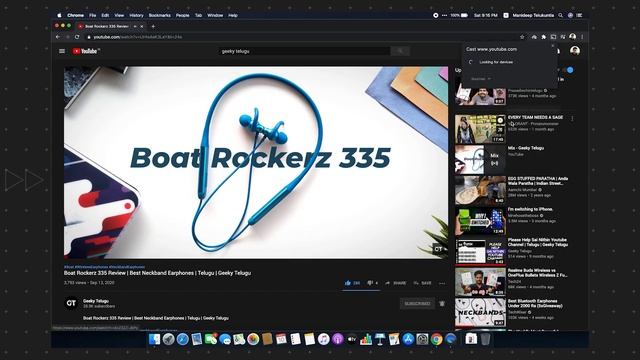This screenshot has width=640, height=360.
Task: Open the Geeky Telugu GT channel avatar
Action: 71,303
